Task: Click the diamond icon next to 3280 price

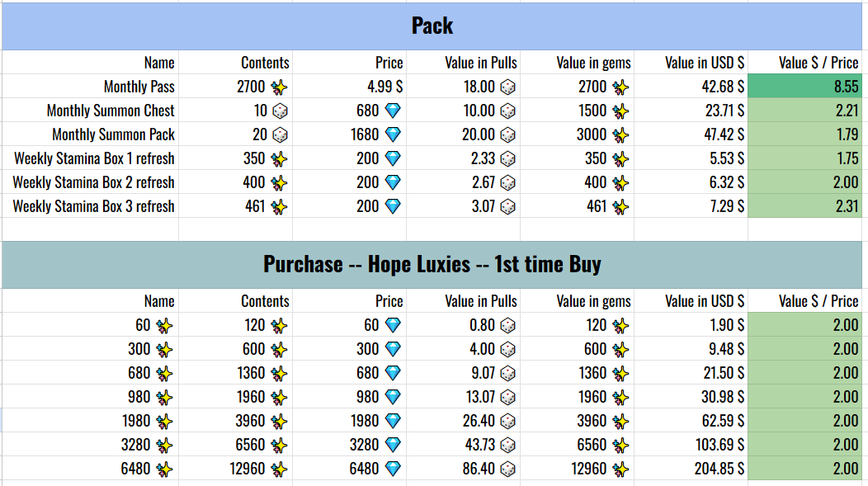Action: click(x=394, y=445)
